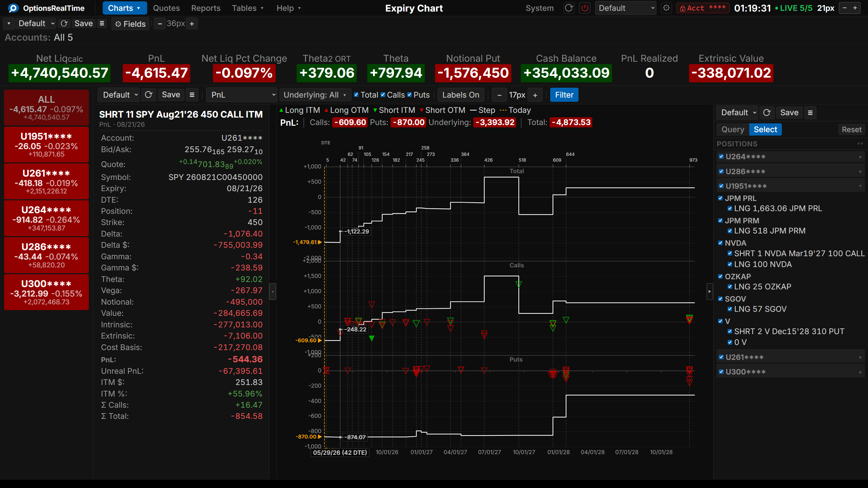Click the red power icon

click(585, 8)
